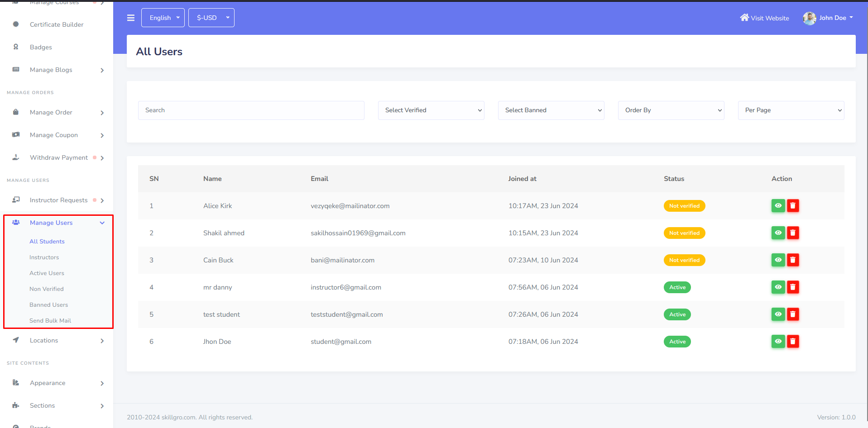
Task: Click the Appearance sidebar icon
Action: [x=16, y=383]
